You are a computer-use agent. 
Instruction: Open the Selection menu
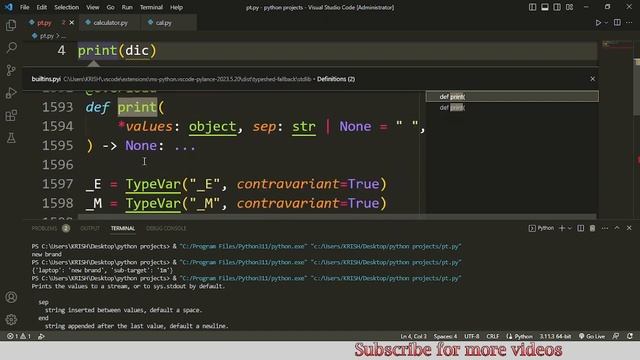[67, 7]
